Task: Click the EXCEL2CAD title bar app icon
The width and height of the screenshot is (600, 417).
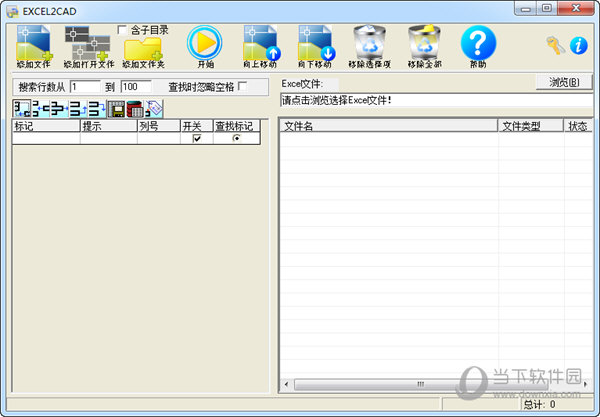Action: 13,11
